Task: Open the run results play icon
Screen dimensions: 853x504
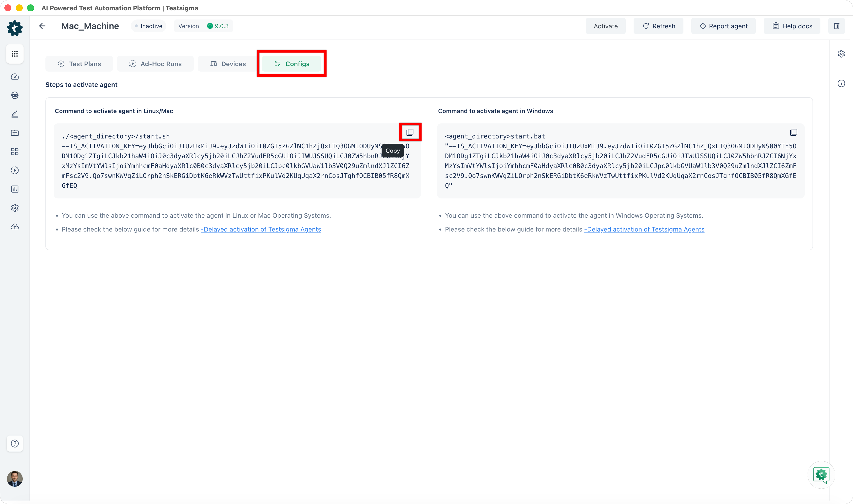Action: coord(15,170)
